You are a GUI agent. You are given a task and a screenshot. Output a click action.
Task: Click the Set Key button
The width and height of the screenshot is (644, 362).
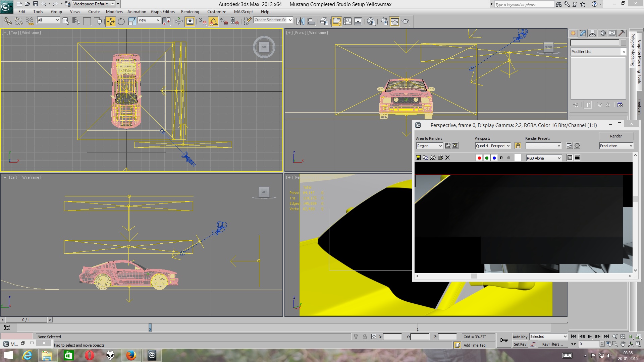point(520,344)
